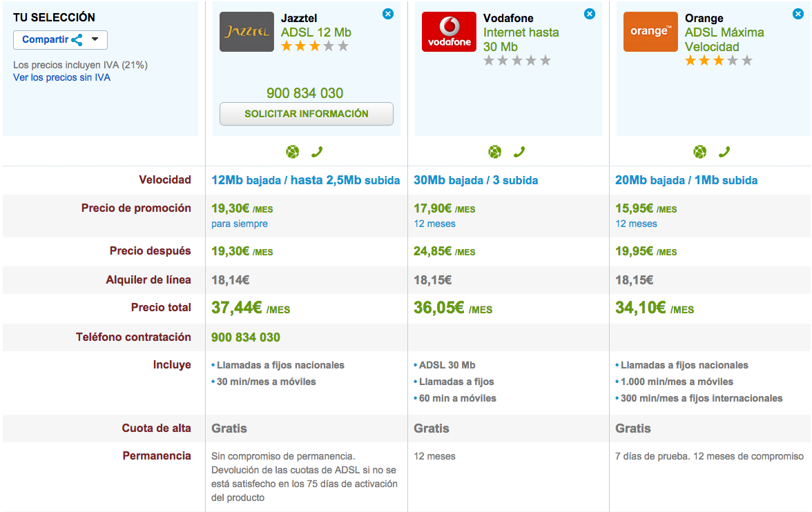Click the Compartir text label
This screenshot has width=812, height=512.
point(45,39)
